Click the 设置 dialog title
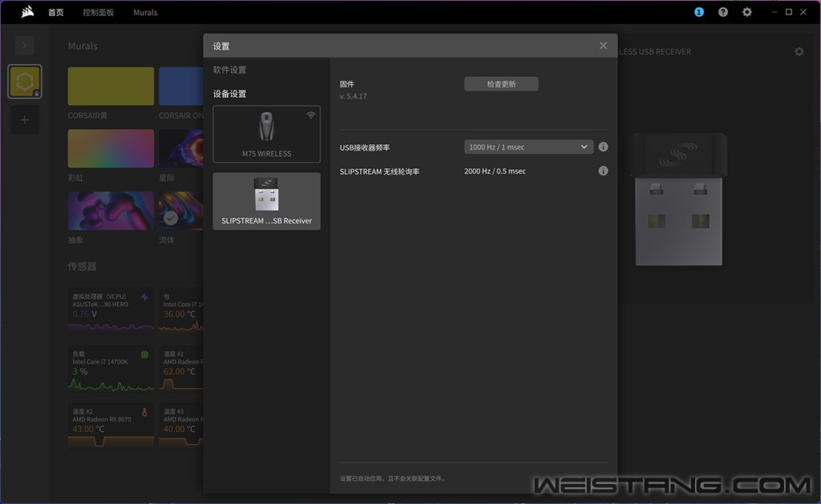The width and height of the screenshot is (821, 504). (x=221, y=46)
